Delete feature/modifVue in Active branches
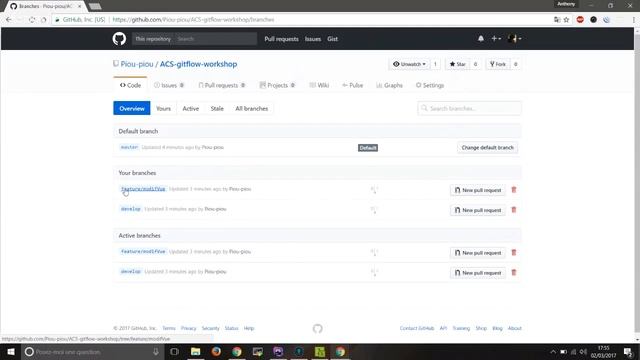Image resolution: width=640 pixels, height=360 pixels. pos(514,253)
